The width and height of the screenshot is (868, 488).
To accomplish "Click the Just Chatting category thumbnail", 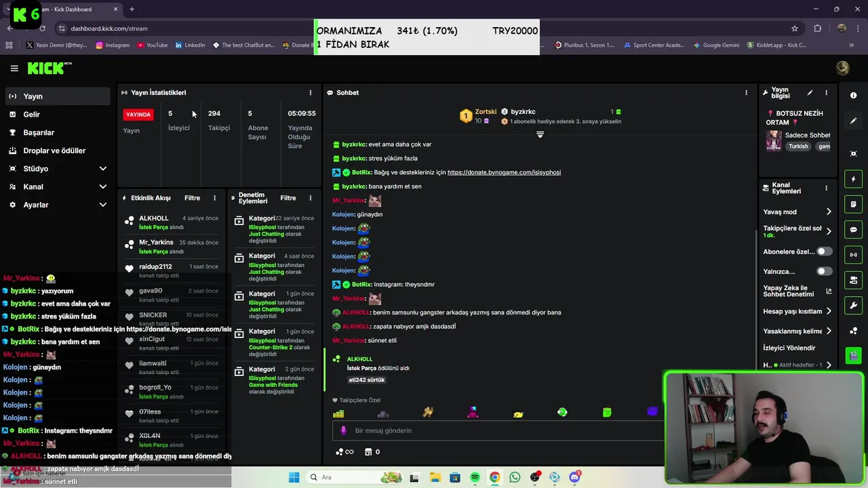I will coord(774,140).
